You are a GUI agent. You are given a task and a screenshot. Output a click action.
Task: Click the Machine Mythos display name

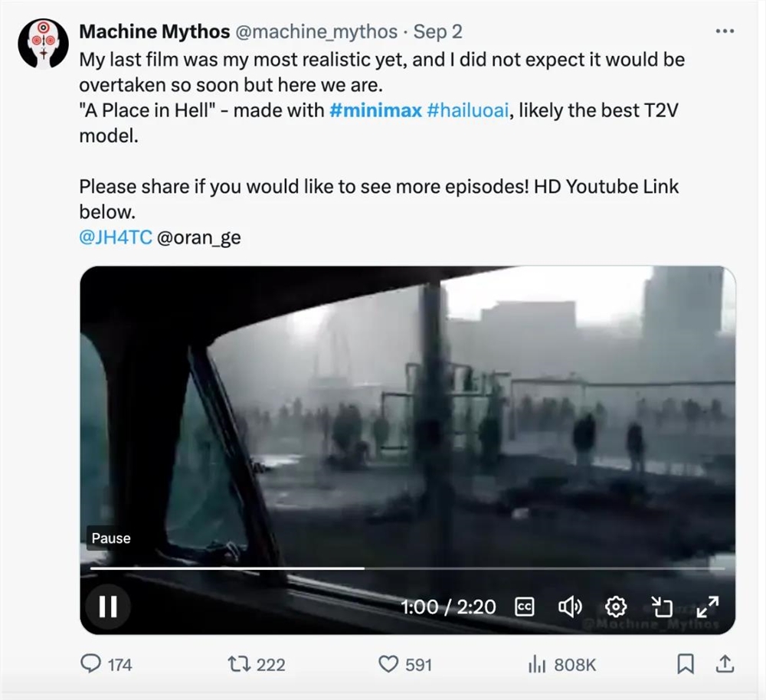pos(154,31)
